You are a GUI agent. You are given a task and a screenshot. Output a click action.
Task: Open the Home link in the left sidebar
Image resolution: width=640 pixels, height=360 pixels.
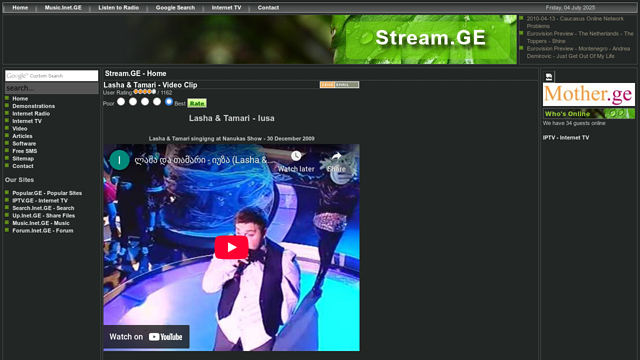[20, 98]
